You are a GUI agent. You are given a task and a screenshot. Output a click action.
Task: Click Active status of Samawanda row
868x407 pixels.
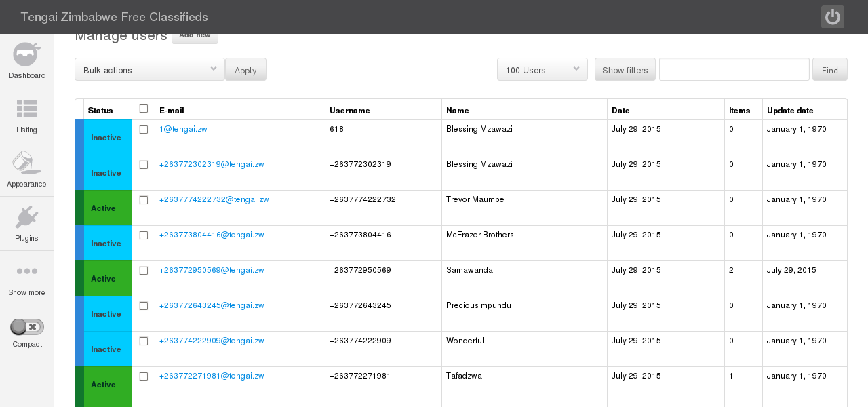108,279
